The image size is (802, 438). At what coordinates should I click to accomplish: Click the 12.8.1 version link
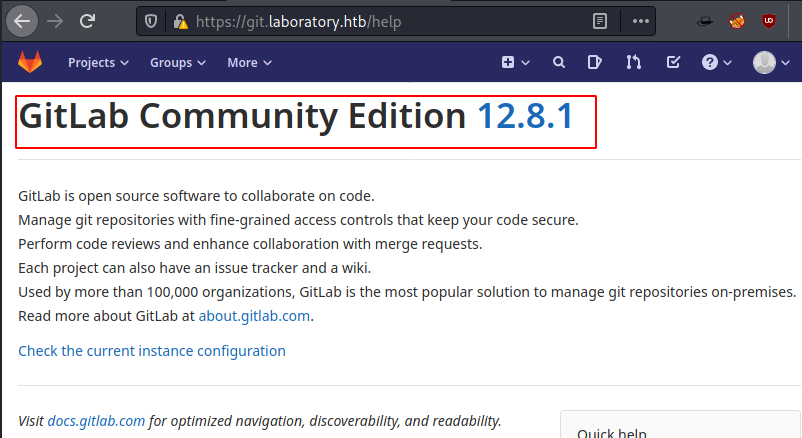coord(525,116)
